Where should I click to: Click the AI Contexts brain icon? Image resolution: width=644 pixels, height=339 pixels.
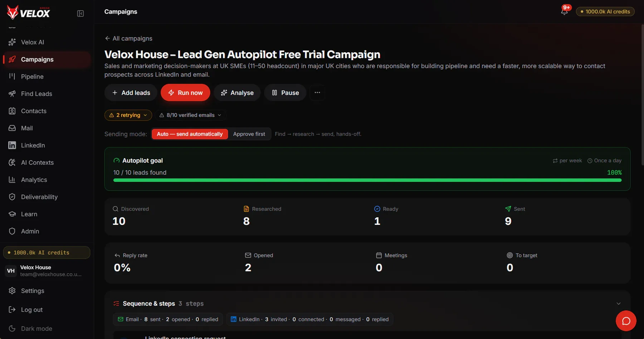click(12, 163)
